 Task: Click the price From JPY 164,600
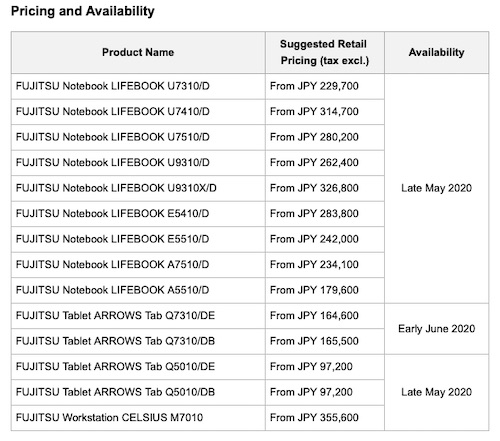[x=314, y=316]
